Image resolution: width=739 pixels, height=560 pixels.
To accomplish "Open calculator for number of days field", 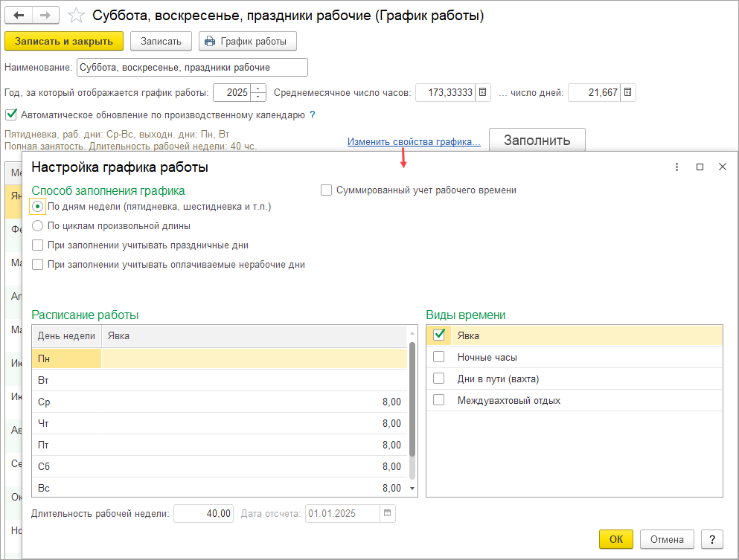I will point(628,93).
